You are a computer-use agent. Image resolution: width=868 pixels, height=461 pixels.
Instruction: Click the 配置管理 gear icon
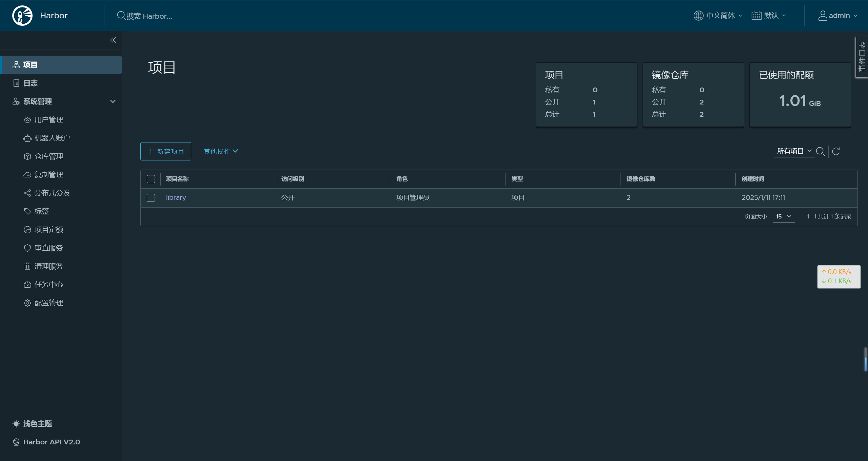pyautogui.click(x=27, y=303)
